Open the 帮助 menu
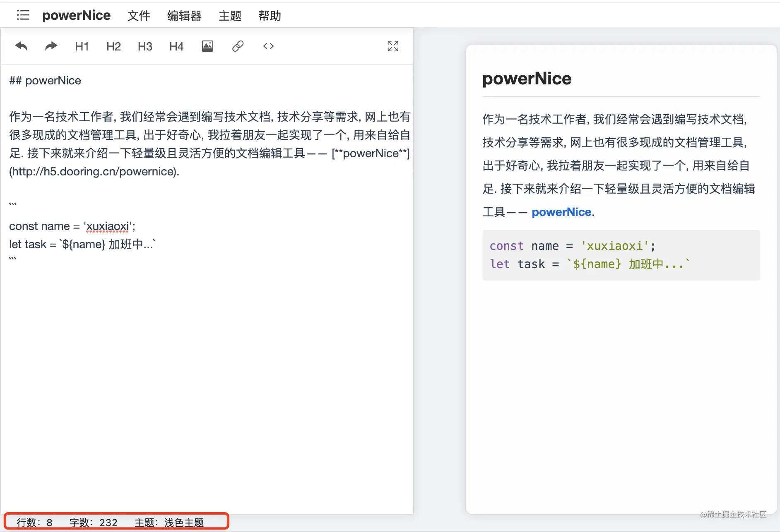Screen dimensions: 780x532 270,16
